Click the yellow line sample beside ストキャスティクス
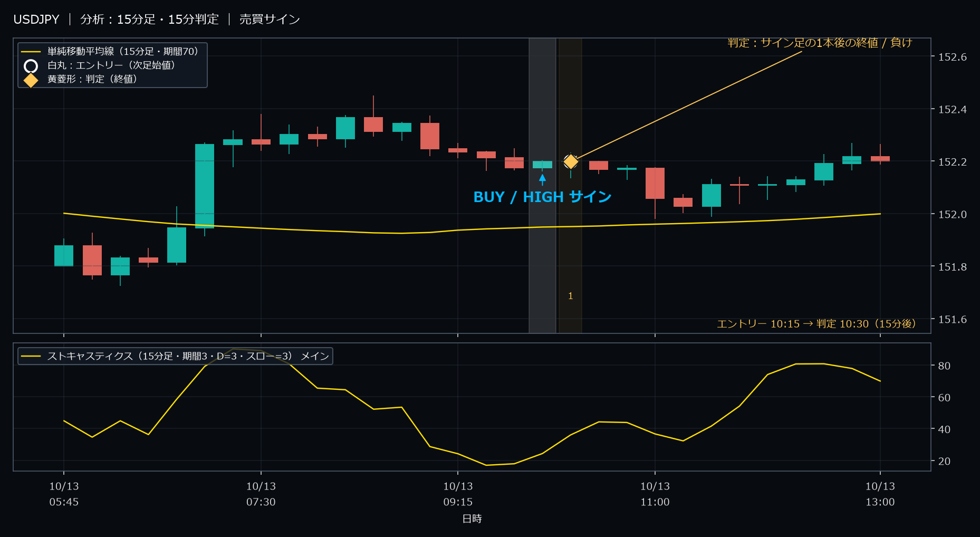 [31, 357]
